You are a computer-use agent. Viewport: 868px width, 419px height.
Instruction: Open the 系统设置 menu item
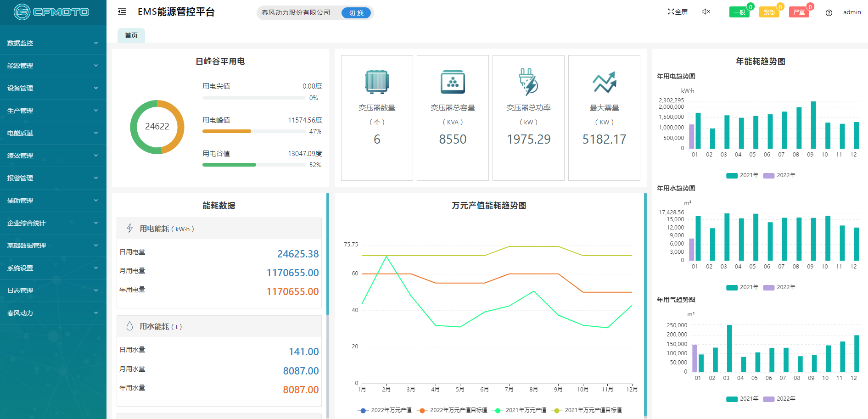coord(53,268)
